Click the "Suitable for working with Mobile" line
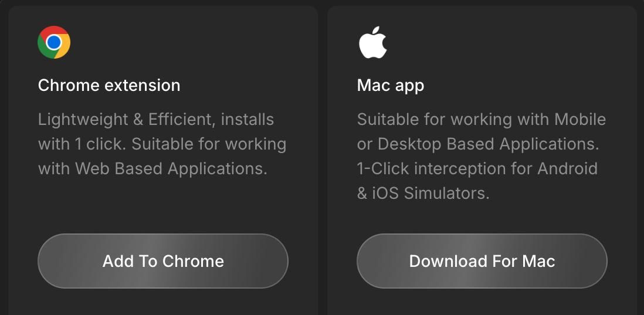Viewport: 644px width, 315px height. (481, 120)
